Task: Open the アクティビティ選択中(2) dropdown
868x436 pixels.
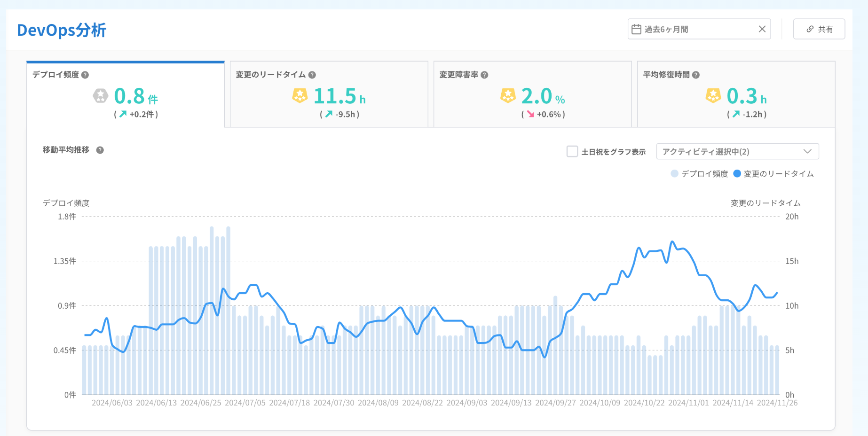Action: (x=737, y=151)
